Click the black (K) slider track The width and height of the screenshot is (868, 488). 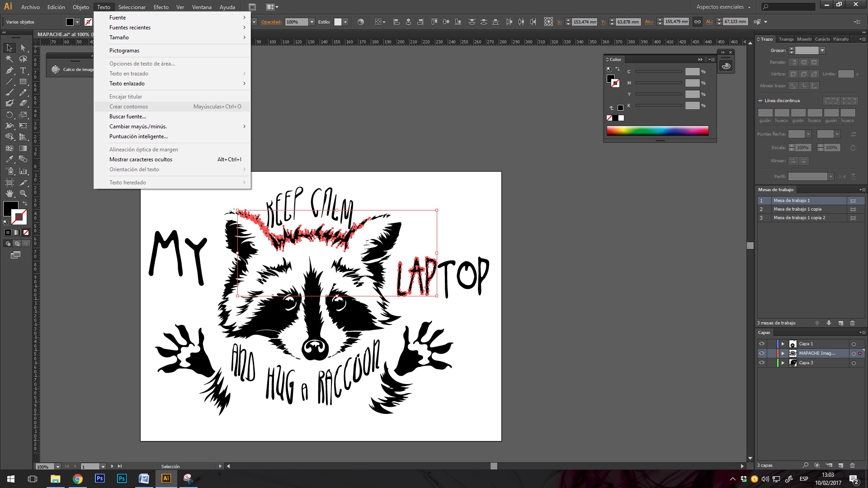[x=659, y=106]
